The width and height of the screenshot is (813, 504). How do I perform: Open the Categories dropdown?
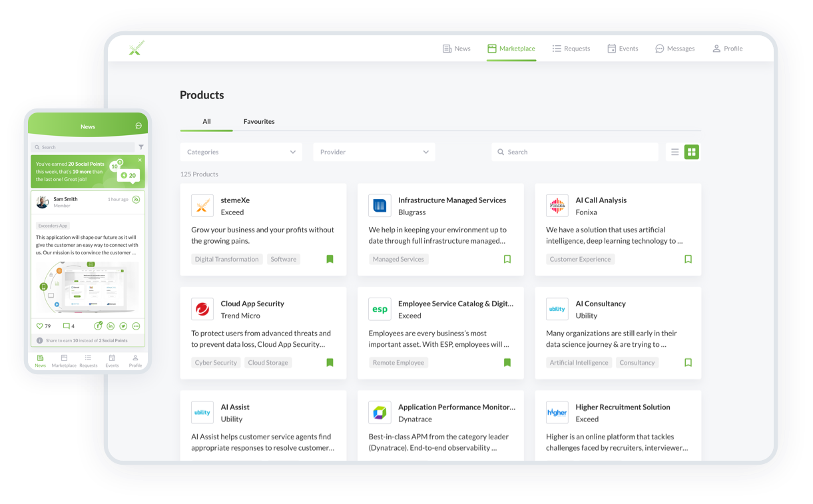[x=241, y=152]
